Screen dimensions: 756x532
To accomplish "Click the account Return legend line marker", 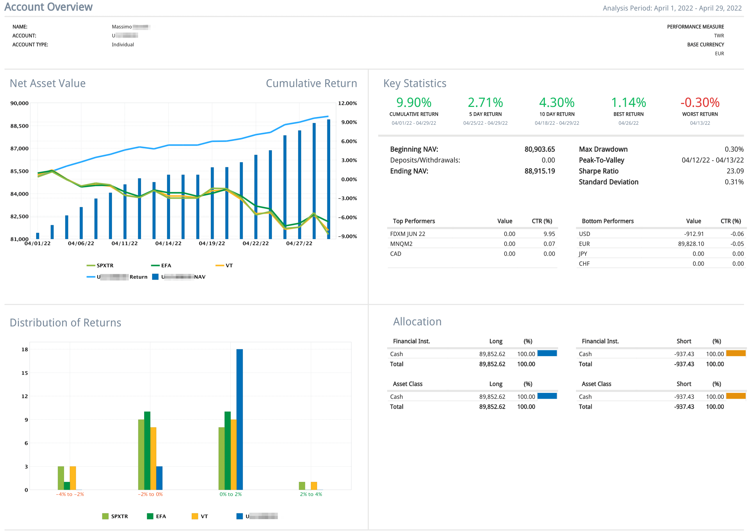I will coord(91,277).
